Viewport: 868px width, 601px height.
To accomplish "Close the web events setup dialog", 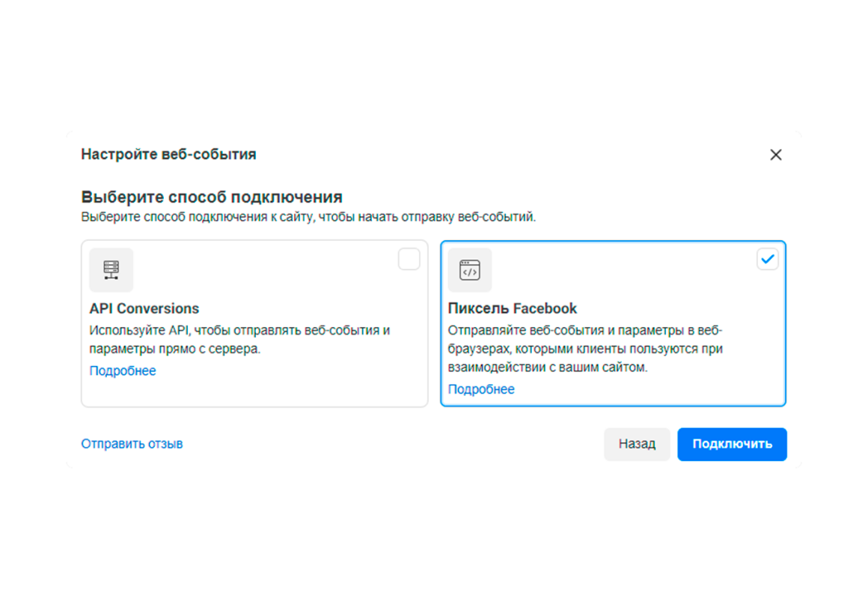I will tap(775, 154).
